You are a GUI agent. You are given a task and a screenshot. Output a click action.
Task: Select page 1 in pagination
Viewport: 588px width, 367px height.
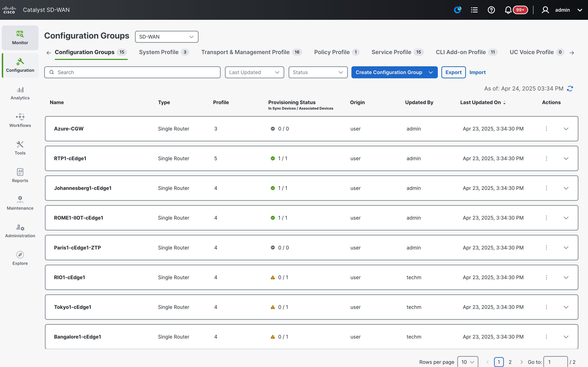point(499,362)
